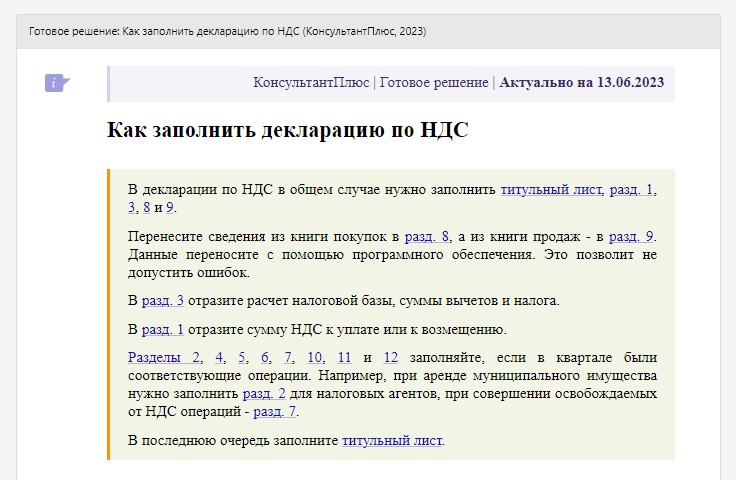The image size is (736, 480).
Task: Open 'титульный лист' link in last paragraph
Action: click(392, 439)
